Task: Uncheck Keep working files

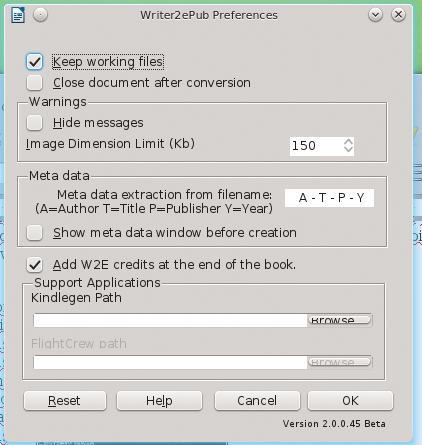Action: coord(34,62)
